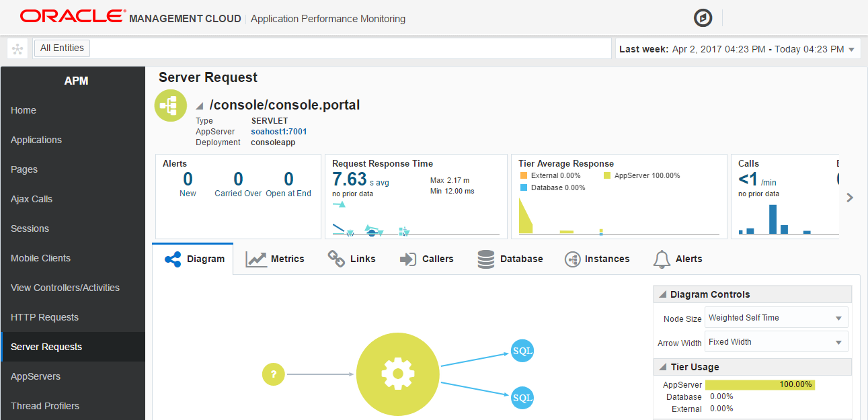Collapse the Tier Usage section
This screenshot has height=420, width=868.
pyautogui.click(x=662, y=367)
